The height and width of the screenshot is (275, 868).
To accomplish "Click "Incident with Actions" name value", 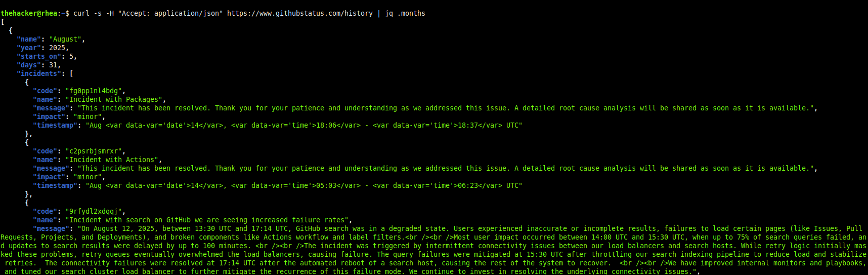I will (112, 160).
